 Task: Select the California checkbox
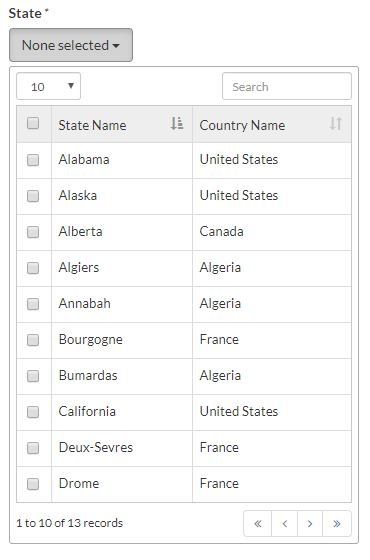33,412
